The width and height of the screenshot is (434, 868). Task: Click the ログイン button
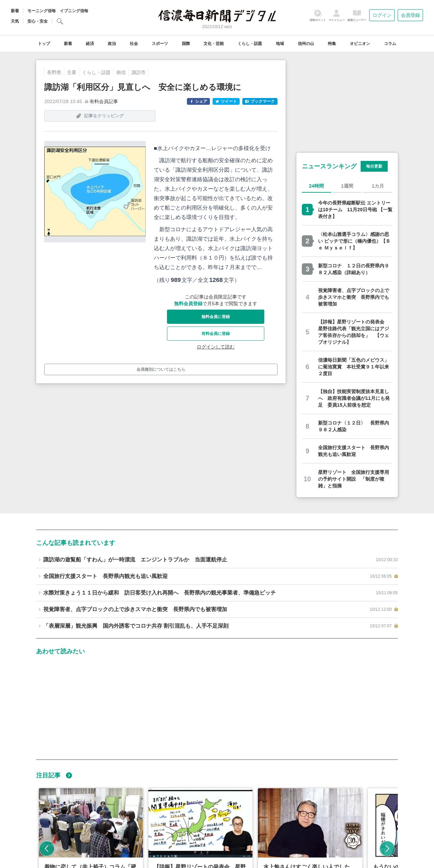click(x=382, y=15)
